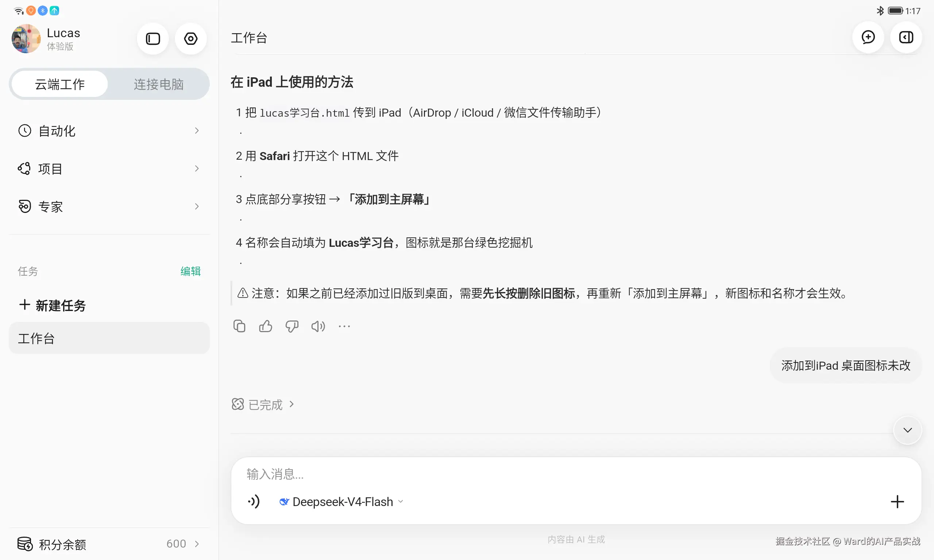Open settings hexagon icon
Viewport: 934px width, 560px height.
[191, 39]
